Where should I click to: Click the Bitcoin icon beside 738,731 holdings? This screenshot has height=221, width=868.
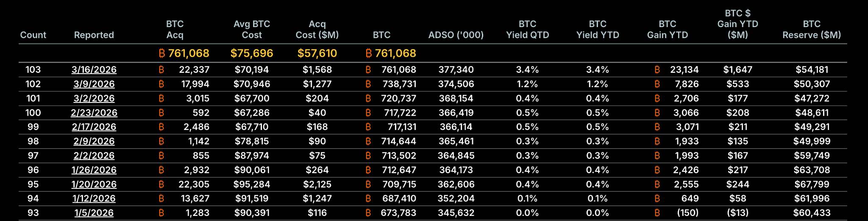click(x=368, y=84)
